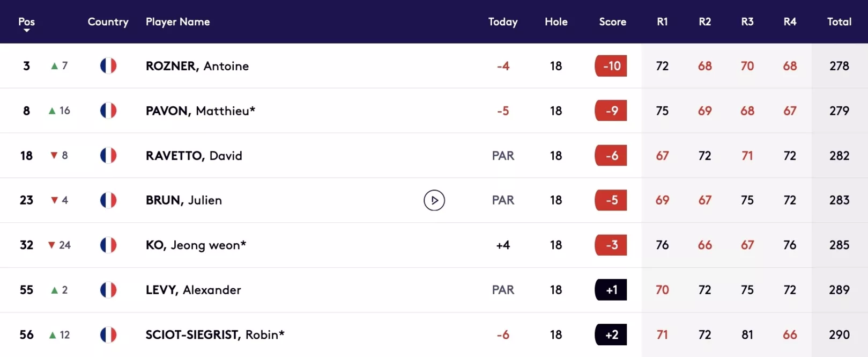Click the Total column header

[x=839, y=21]
